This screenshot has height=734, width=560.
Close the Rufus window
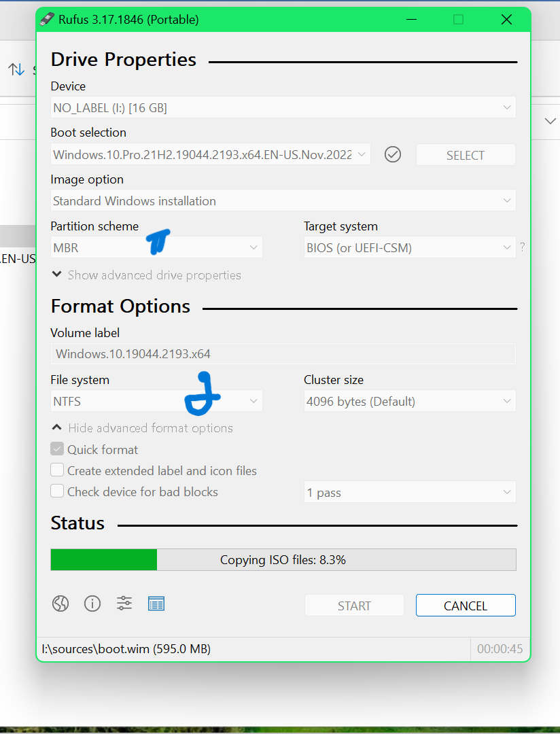click(x=506, y=20)
